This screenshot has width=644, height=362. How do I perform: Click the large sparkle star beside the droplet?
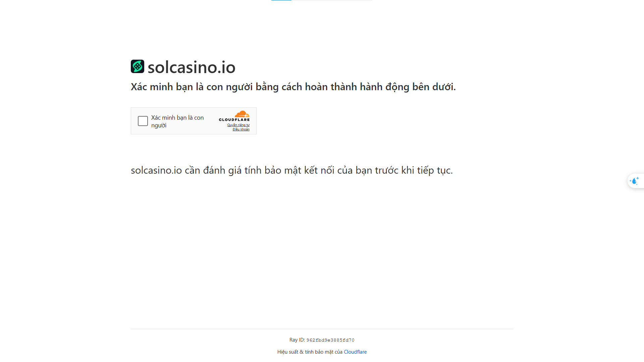[x=638, y=178]
